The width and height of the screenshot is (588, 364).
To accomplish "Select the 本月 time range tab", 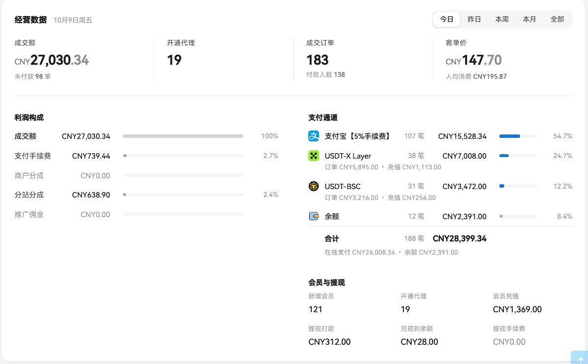I will point(529,19).
